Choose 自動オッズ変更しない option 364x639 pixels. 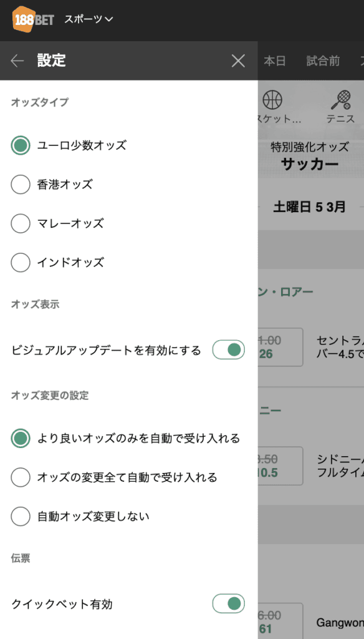[x=21, y=516]
